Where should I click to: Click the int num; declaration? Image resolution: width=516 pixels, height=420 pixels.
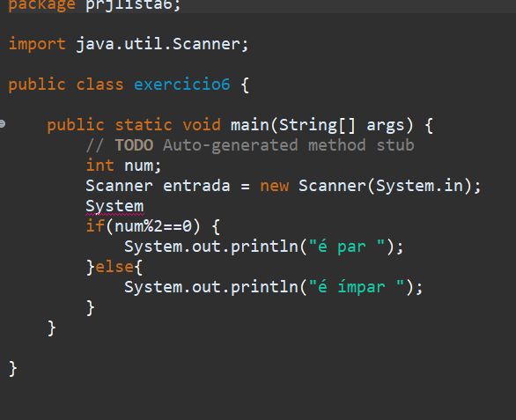[x=123, y=166]
